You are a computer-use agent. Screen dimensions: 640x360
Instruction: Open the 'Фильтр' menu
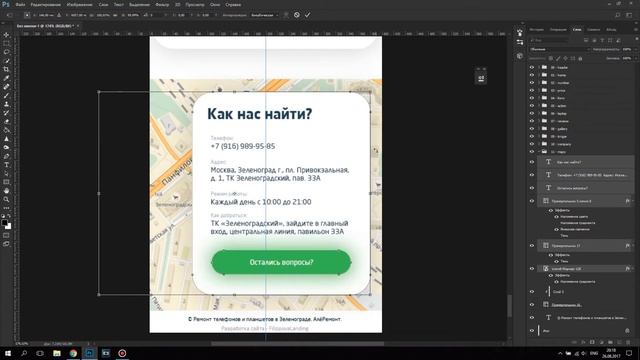tap(162, 4)
